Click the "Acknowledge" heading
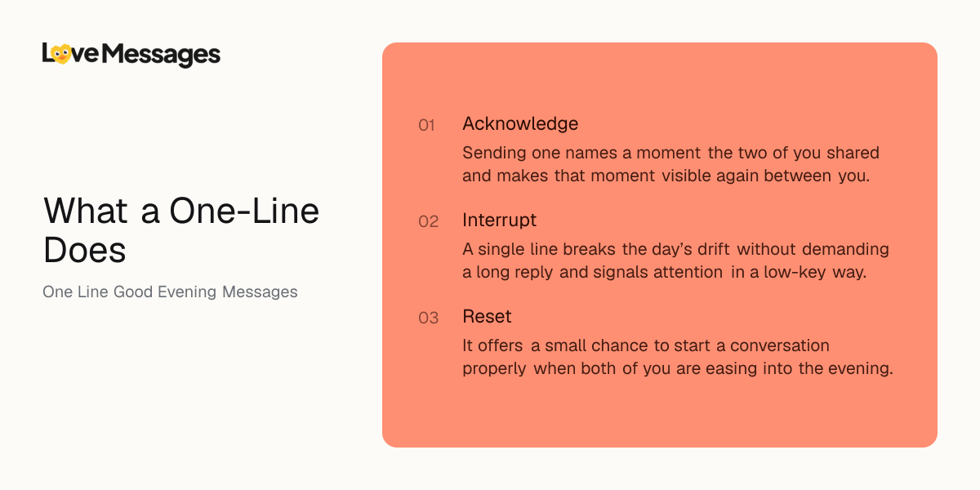This screenshot has height=490, width=980. 520,124
